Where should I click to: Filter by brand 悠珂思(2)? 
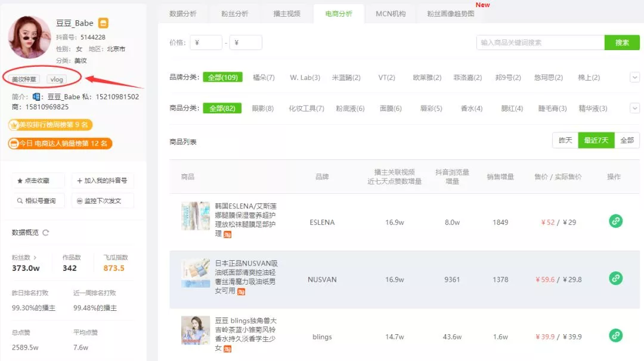(x=549, y=78)
